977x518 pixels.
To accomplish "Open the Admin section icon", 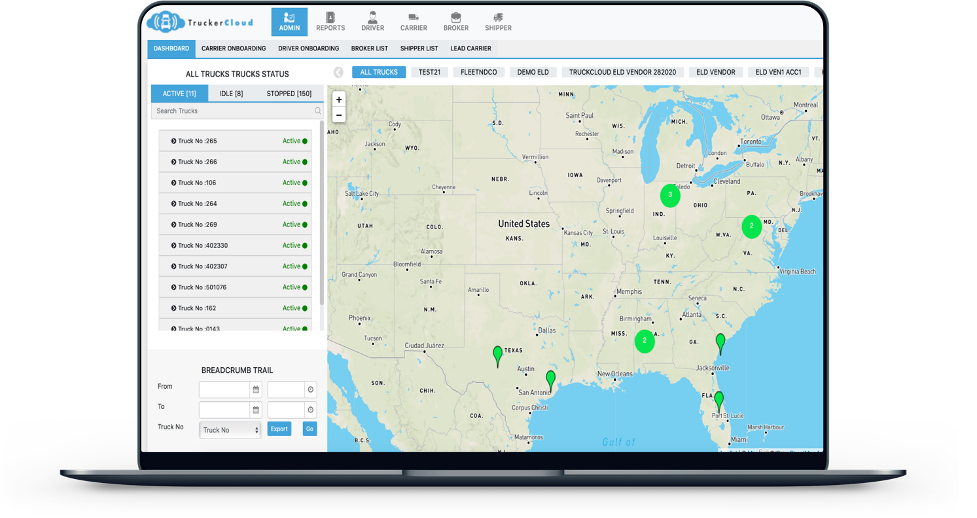I will [289, 22].
